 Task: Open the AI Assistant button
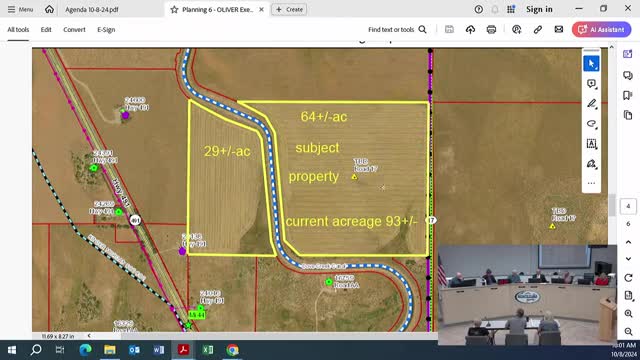coord(602,29)
